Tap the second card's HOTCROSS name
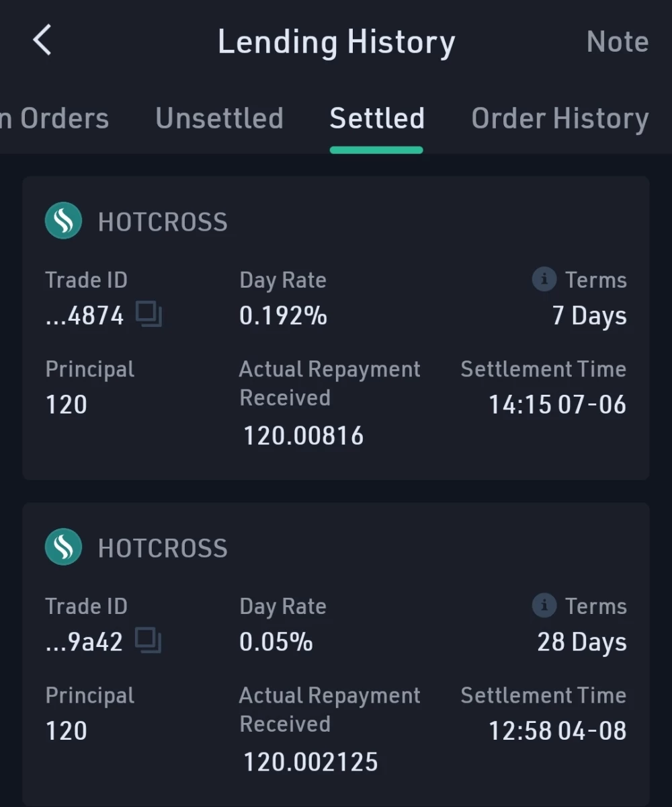 [x=163, y=548]
